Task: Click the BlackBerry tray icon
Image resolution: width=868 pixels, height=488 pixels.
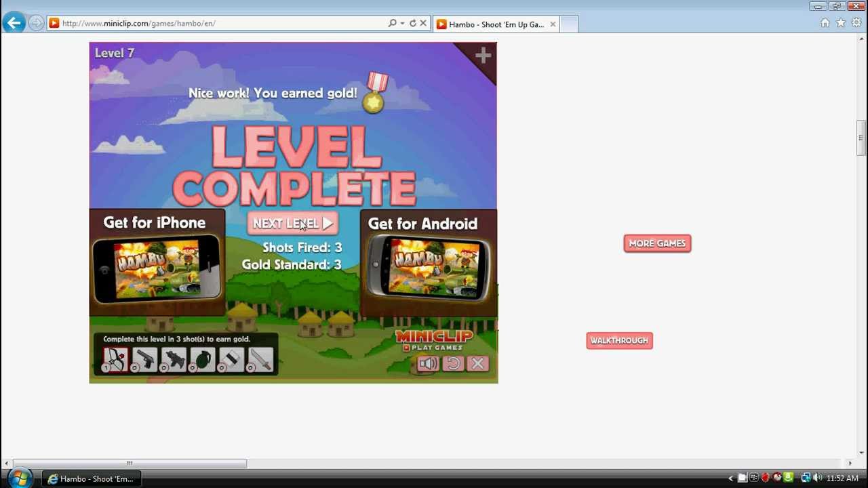Action: (x=753, y=478)
